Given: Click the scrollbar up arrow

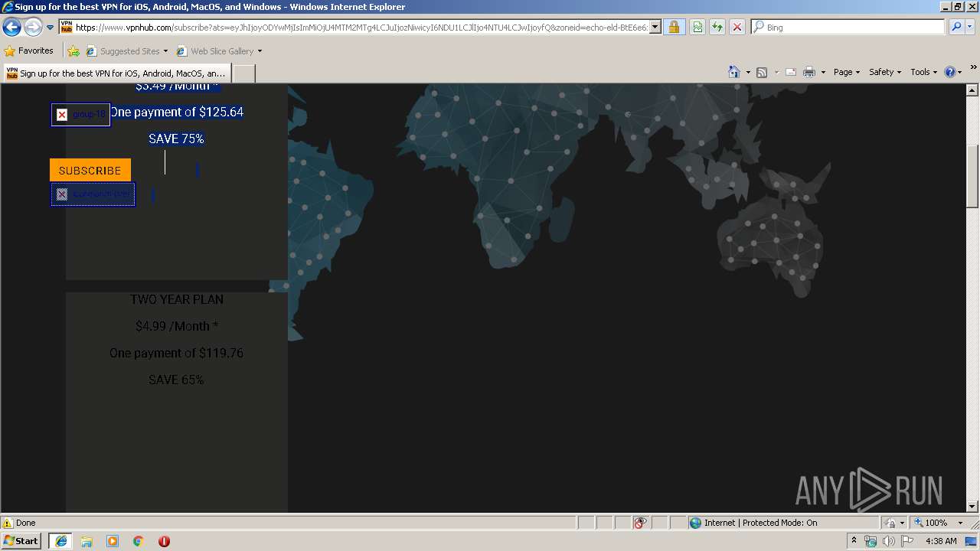Looking at the screenshot, I should [972, 90].
